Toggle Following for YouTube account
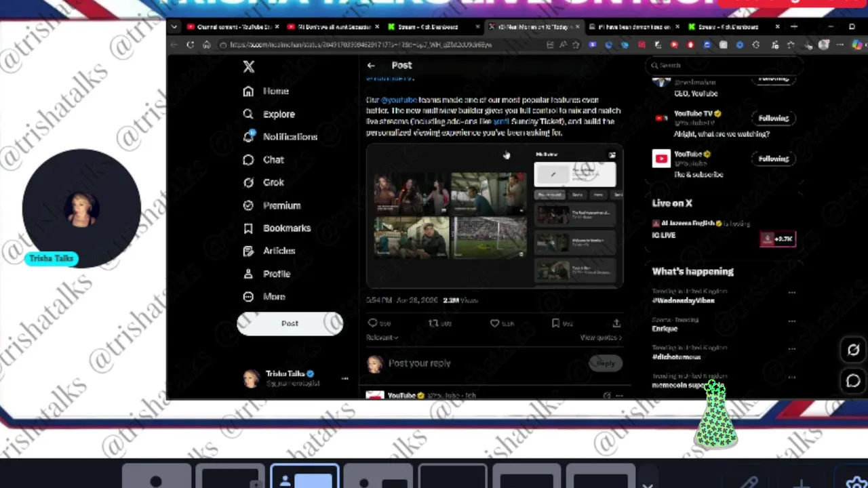 tap(773, 159)
